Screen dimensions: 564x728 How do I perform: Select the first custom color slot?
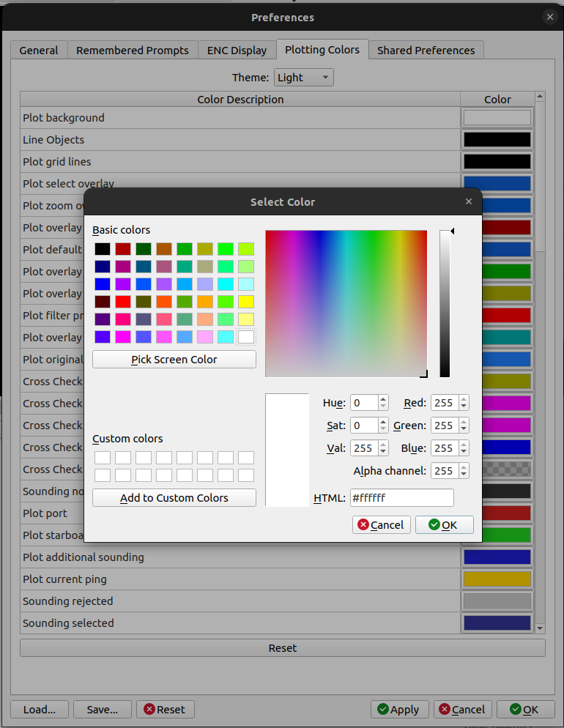[103, 458]
